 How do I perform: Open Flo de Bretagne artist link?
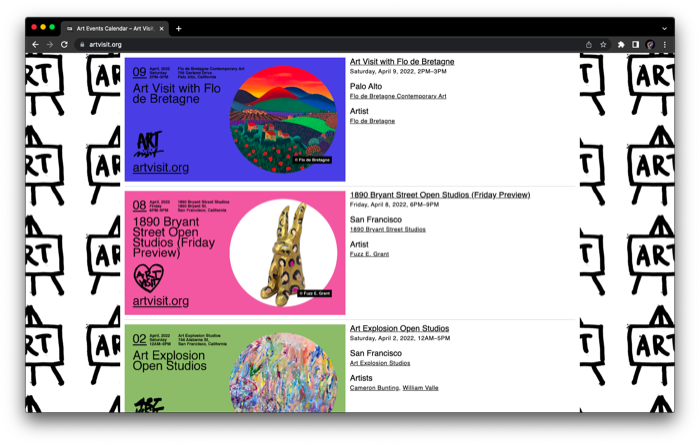pyautogui.click(x=372, y=121)
